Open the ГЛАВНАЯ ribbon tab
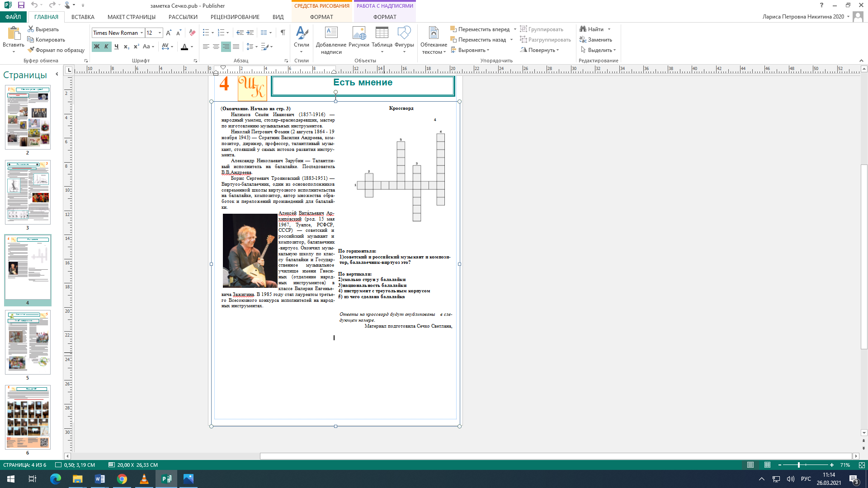 pos(46,17)
